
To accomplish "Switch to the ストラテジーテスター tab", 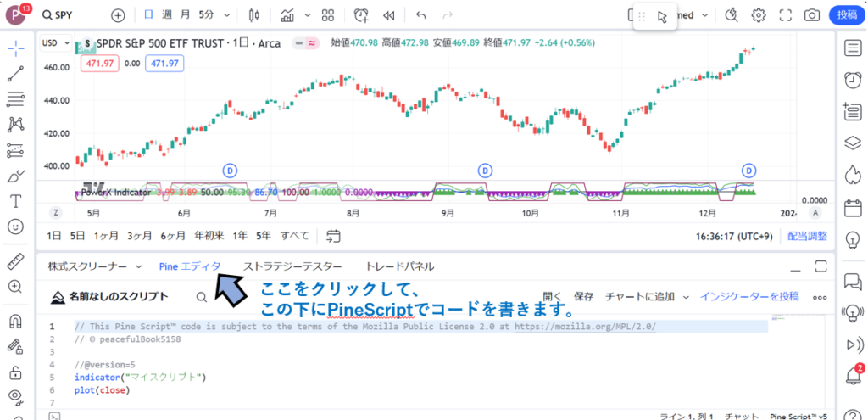I will click(292, 266).
